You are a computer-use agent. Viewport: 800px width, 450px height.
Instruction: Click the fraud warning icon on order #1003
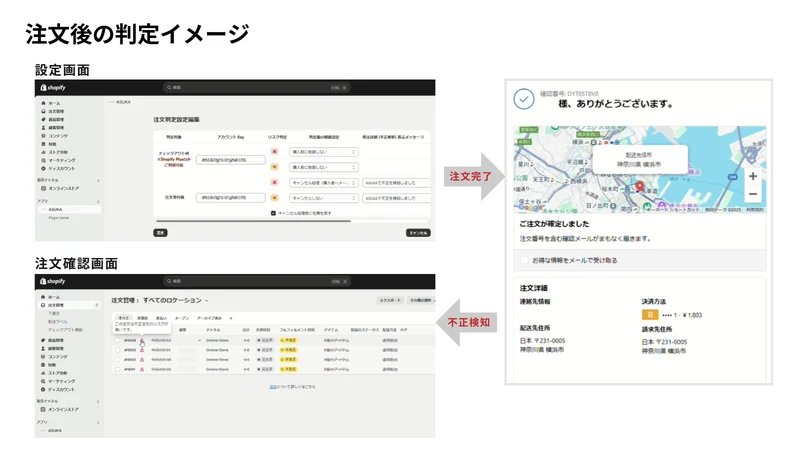pos(142,350)
